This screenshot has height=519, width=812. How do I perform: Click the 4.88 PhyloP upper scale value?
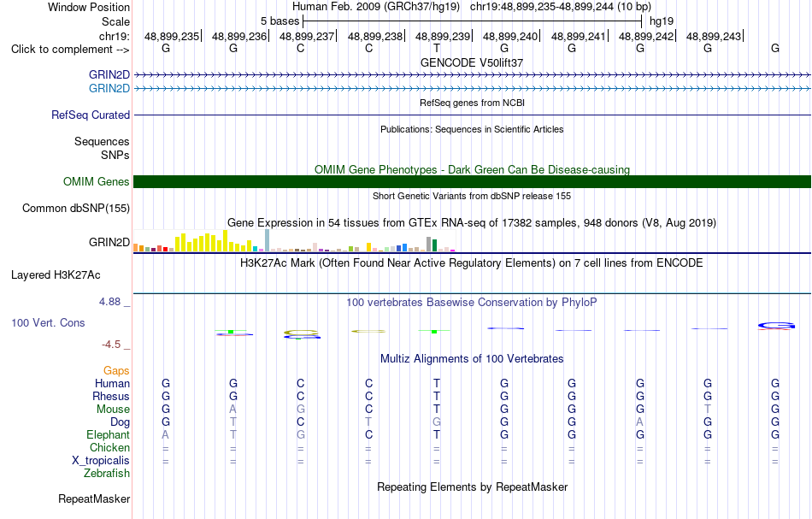[109, 302]
